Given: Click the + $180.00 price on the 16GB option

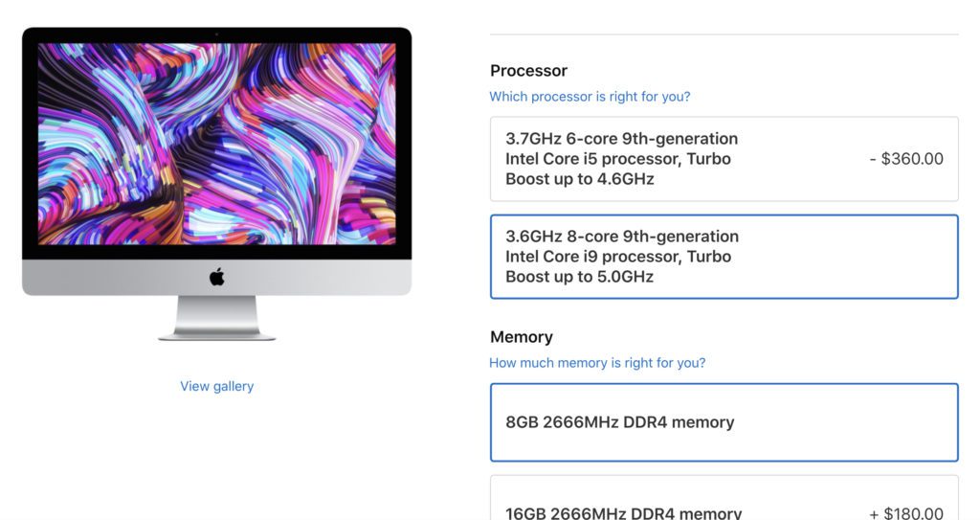Looking at the screenshot, I should [x=906, y=513].
